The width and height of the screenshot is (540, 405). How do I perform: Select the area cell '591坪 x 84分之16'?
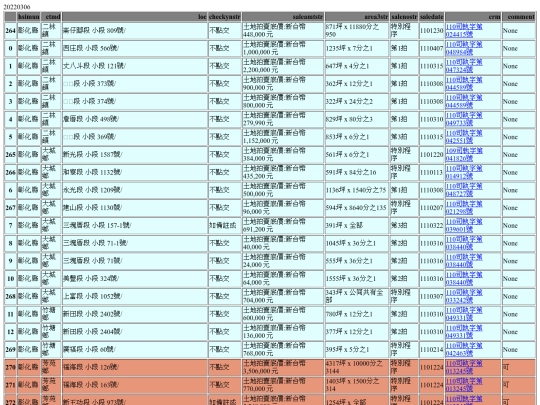click(357, 172)
